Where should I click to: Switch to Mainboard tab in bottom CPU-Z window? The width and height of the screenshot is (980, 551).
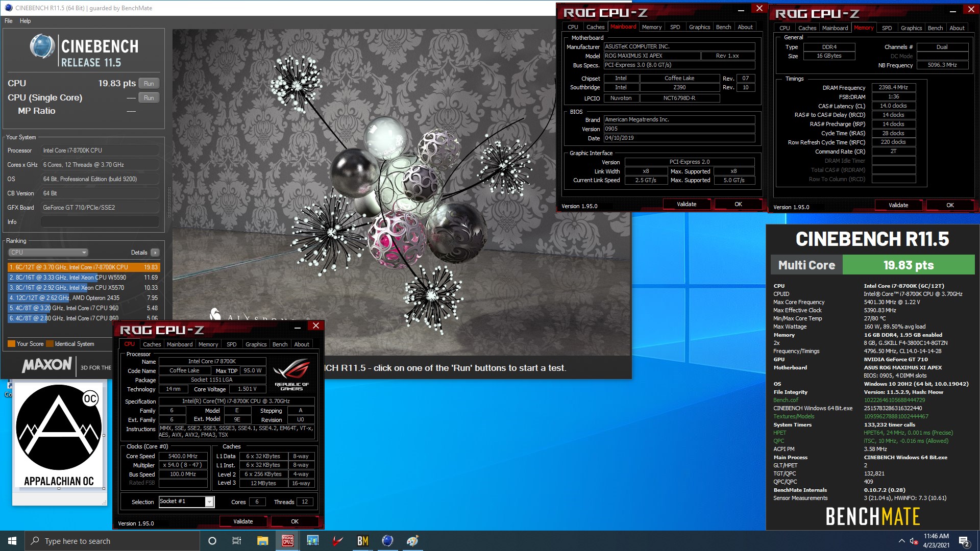[x=180, y=344]
